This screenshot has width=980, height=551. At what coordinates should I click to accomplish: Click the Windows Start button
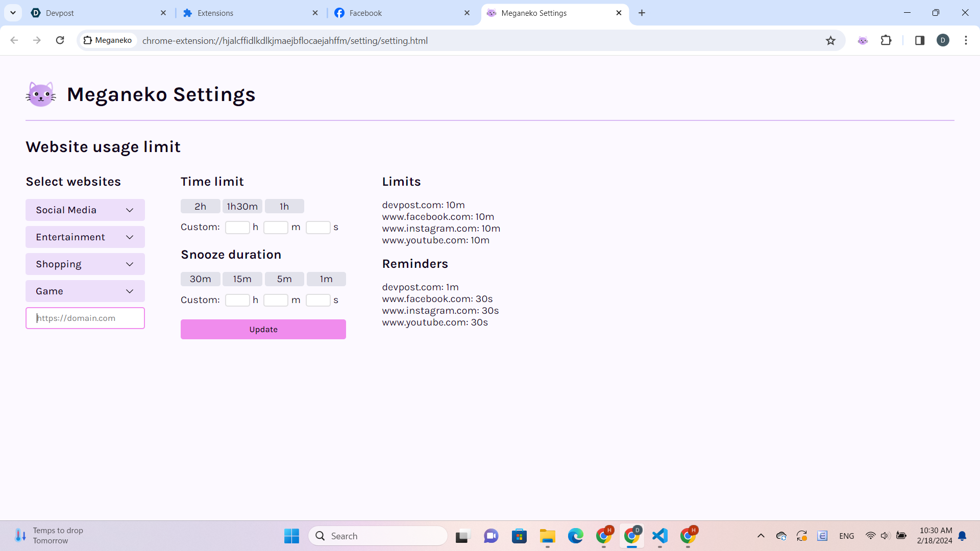[291, 536]
